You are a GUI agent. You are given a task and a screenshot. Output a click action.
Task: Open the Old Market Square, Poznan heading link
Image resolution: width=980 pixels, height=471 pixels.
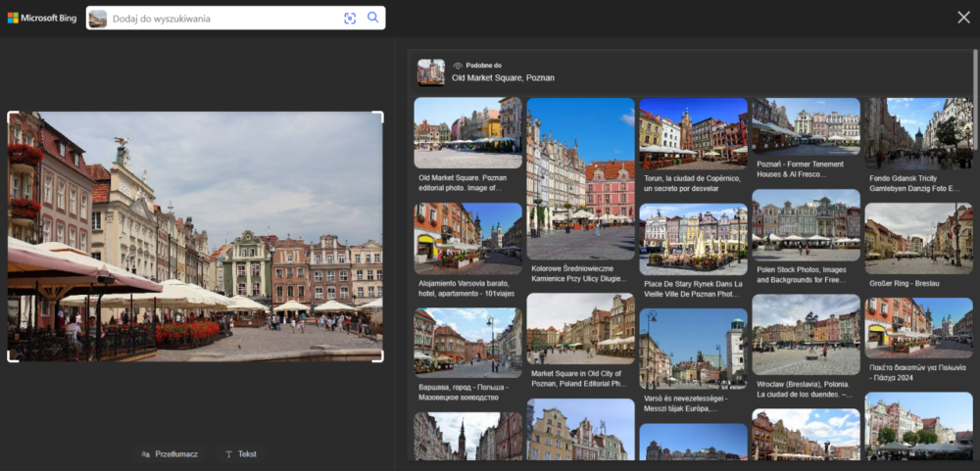click(x=503, y=77)
